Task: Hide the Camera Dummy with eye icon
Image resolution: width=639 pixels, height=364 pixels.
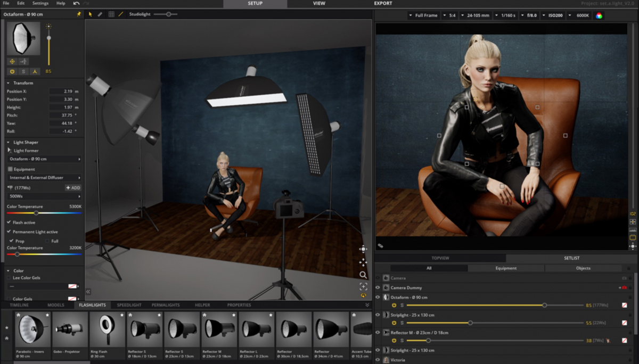Action: pyautogui.click(x=378, y=288)
